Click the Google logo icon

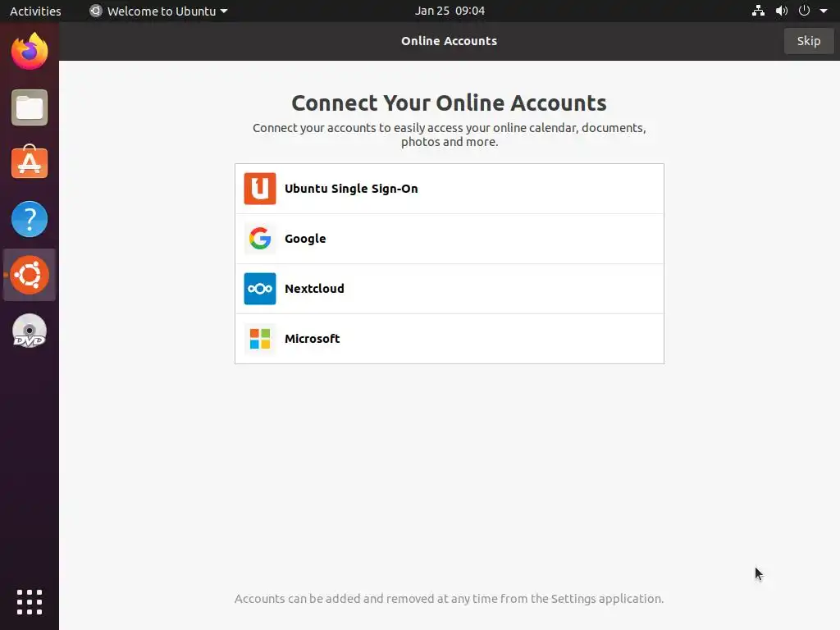point(260,239)
